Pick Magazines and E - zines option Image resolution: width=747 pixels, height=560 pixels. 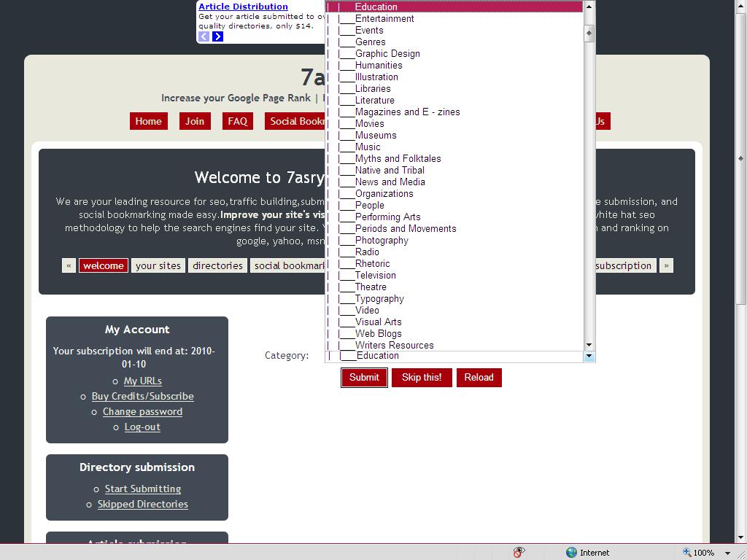tap(407, 112)
